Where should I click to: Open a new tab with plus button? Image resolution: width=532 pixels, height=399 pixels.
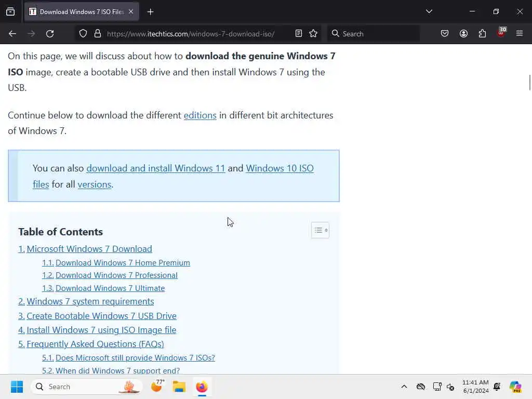click(x=150, y=12)
